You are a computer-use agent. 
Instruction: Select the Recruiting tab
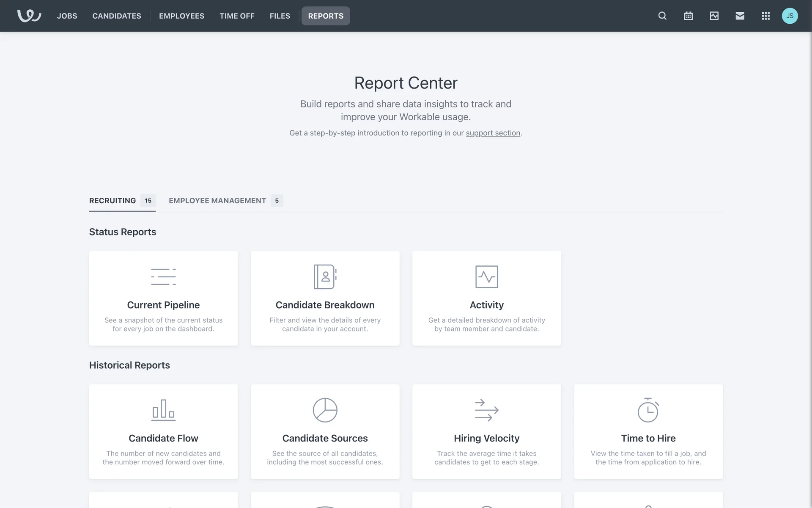pos(112,201)
